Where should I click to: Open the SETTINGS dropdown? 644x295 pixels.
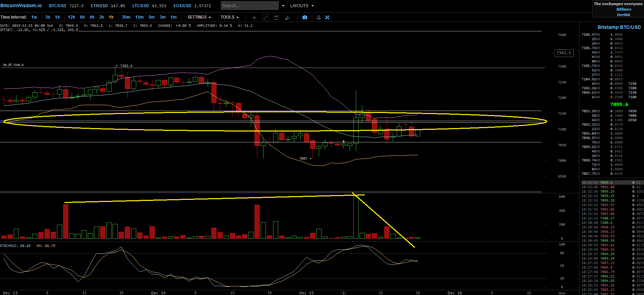point(199,17)
